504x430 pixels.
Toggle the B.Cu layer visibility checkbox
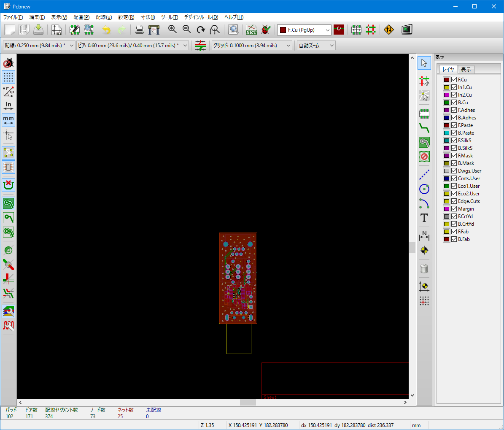(x=454, y=102)
